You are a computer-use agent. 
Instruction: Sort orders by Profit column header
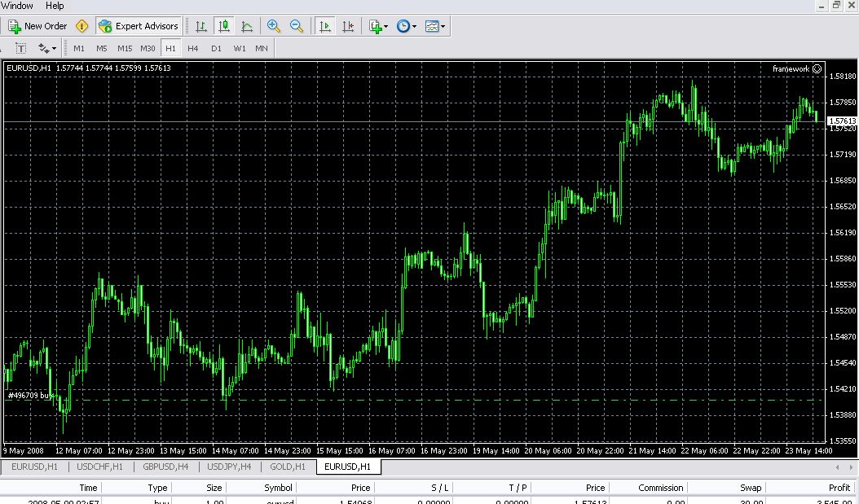[x=839, y=488]
